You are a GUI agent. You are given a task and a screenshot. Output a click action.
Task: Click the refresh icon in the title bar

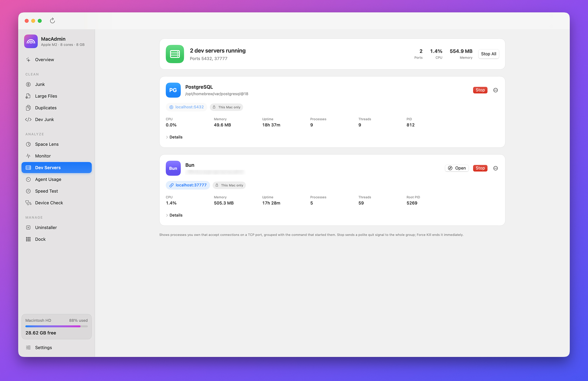(x=52, y=21)
